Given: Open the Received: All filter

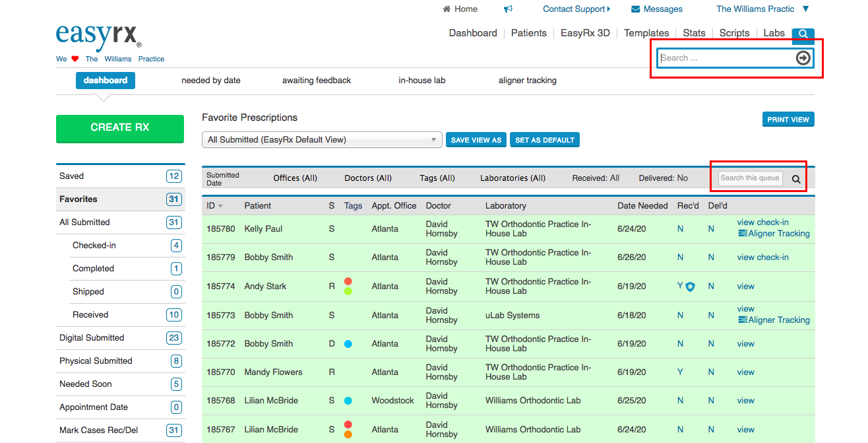Looking at the screenshot, I should tap(596, 178).
